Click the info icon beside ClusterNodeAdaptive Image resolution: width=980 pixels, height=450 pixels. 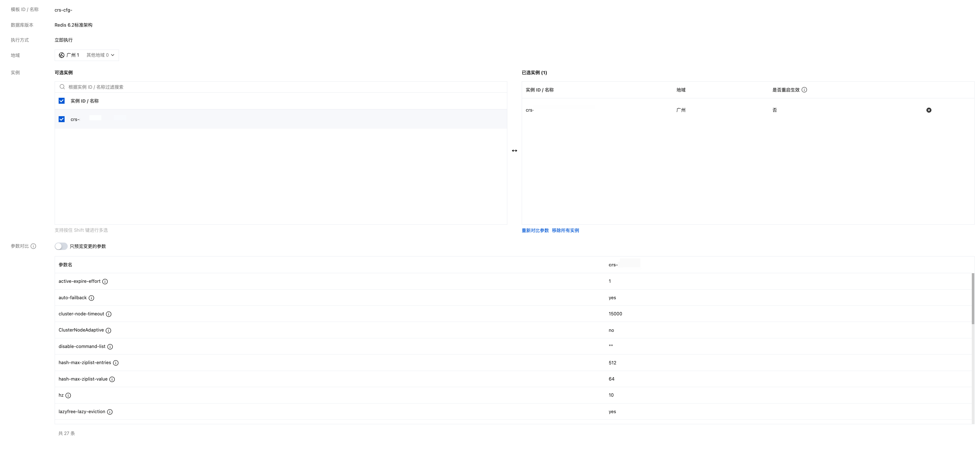pos(108,330)
